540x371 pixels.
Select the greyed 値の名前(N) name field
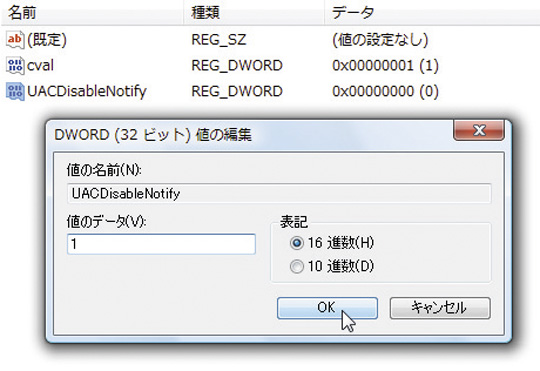pyautogui.click(x=279, y=194)
